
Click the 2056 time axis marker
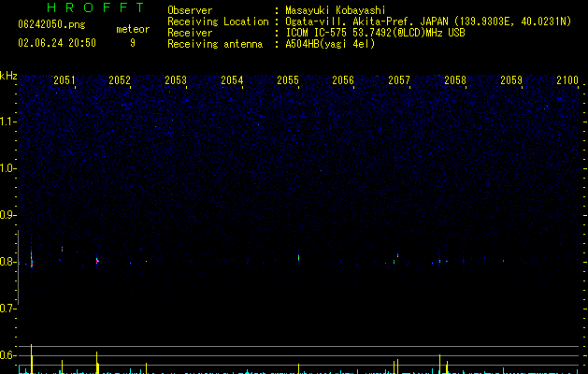tap(343, 80)
